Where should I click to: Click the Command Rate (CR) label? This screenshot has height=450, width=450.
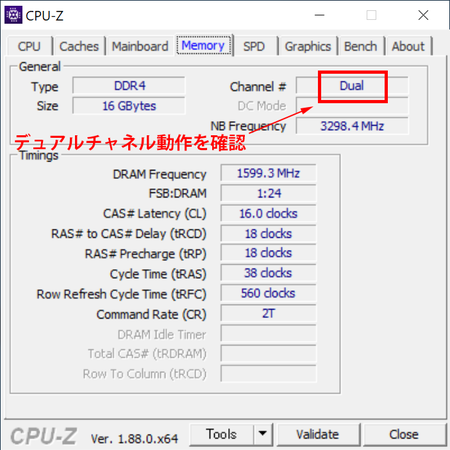[x=151, y=314]
